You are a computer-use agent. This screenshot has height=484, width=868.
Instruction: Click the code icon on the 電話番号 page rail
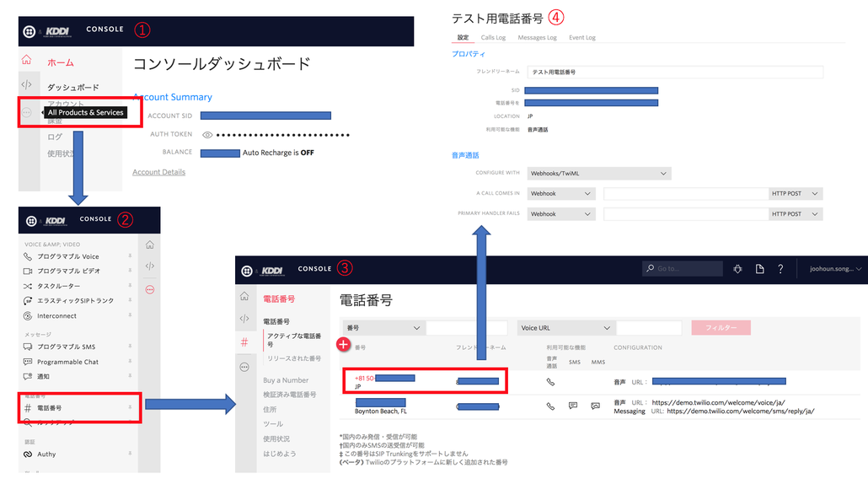click(244, 319)
